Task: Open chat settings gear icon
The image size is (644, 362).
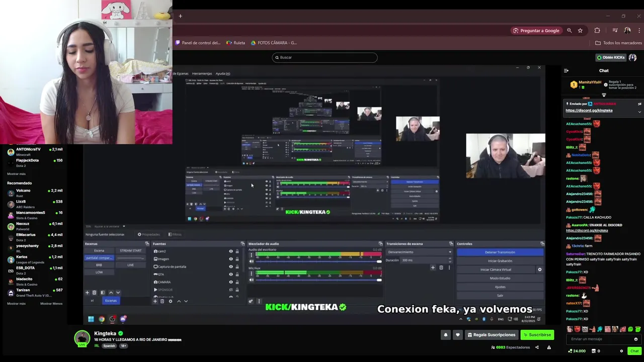Action: coord(621,351)
